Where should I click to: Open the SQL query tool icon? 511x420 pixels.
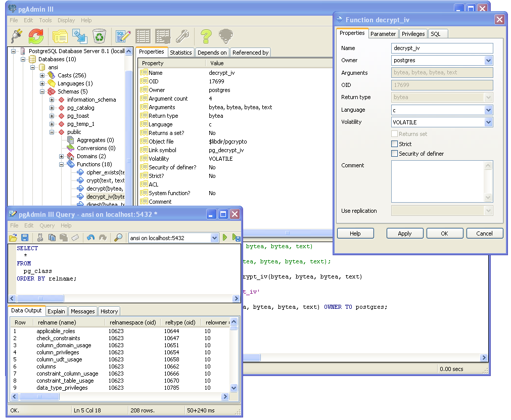click(x=123, y=36)
